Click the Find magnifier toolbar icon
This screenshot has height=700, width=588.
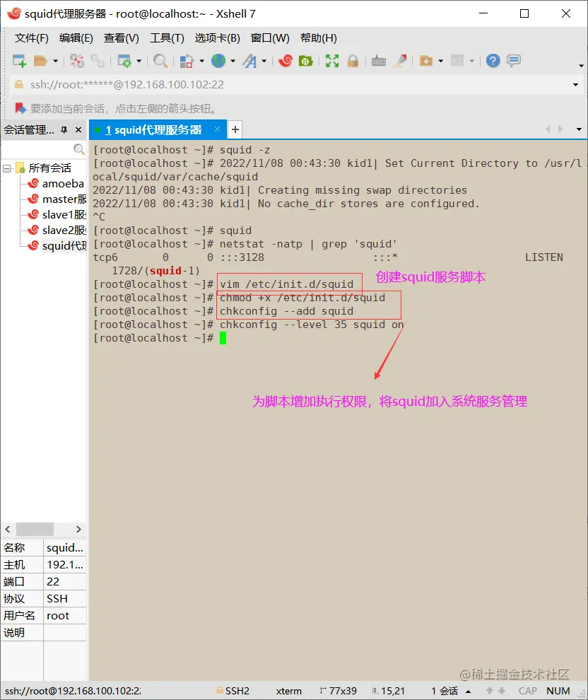click(160, 61)
